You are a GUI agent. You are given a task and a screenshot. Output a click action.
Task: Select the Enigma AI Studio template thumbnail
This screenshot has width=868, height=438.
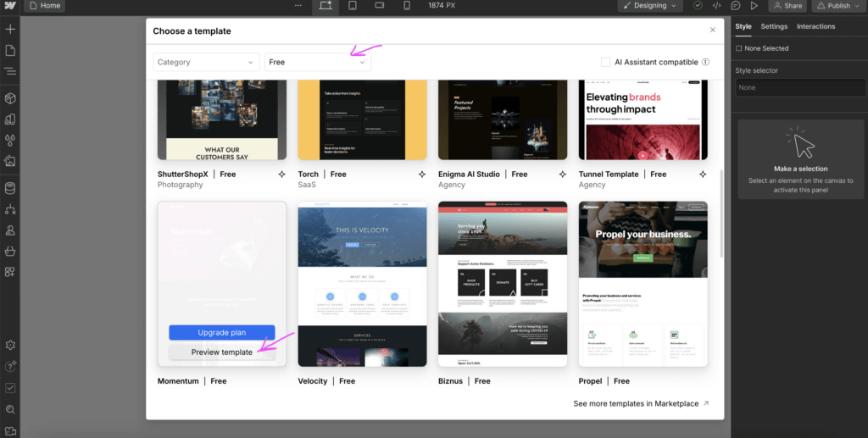click(503, 120)
